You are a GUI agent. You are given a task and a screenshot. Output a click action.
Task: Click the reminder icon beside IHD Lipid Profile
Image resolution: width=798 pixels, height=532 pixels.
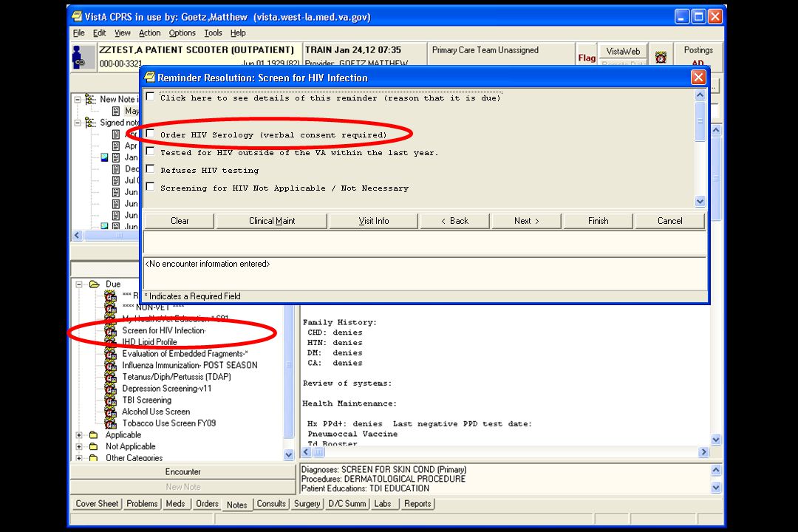pos(110,342)
